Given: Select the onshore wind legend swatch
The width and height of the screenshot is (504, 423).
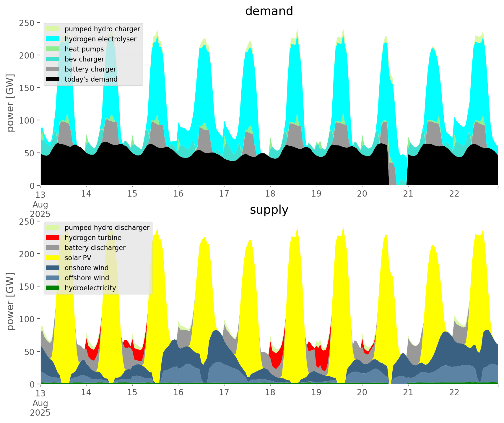Looking at the screenshot, I should [53, 268].
